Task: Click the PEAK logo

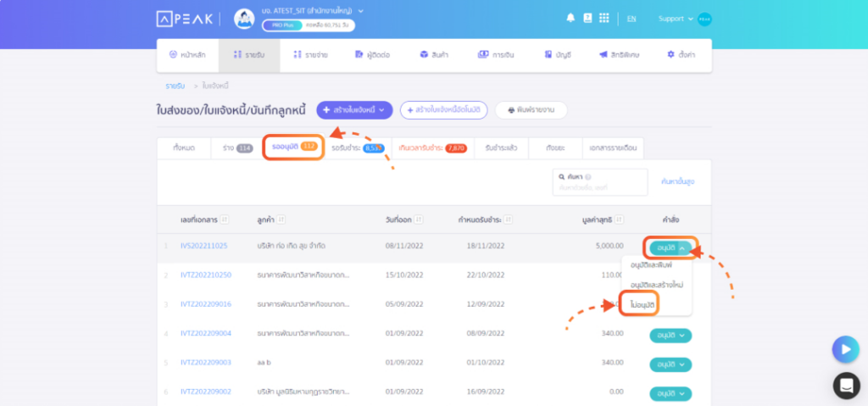Action: [184, 19]
